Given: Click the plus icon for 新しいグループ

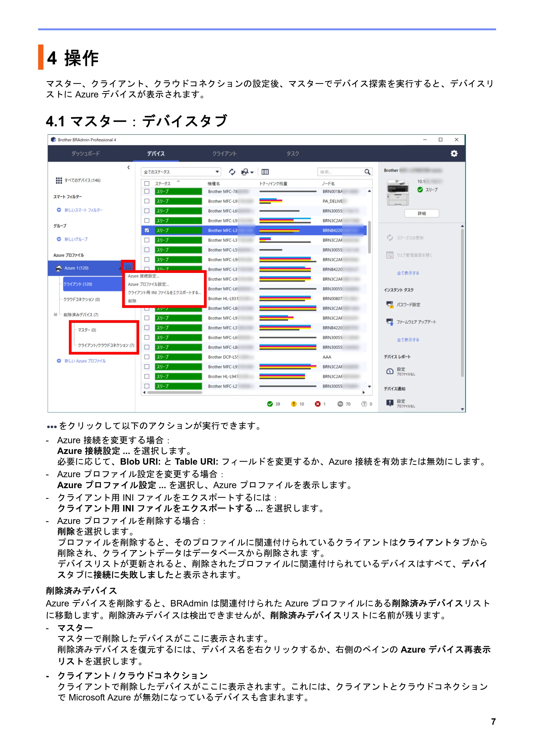Looking at the screenshot, I should pos(58,239).
